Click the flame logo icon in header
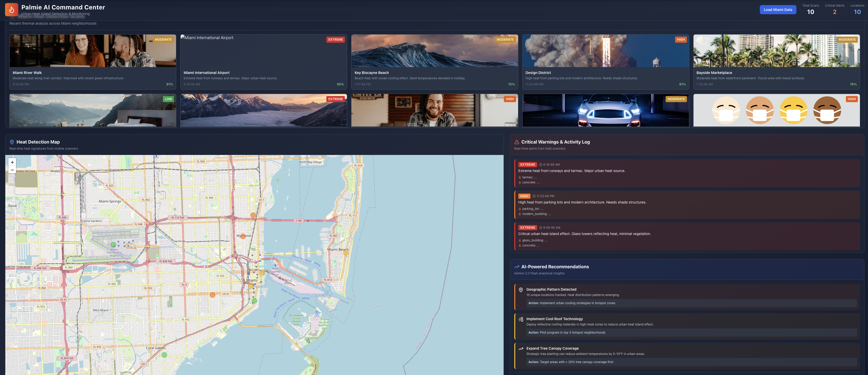This screenshot has height=375, width=868. point(11,10)
